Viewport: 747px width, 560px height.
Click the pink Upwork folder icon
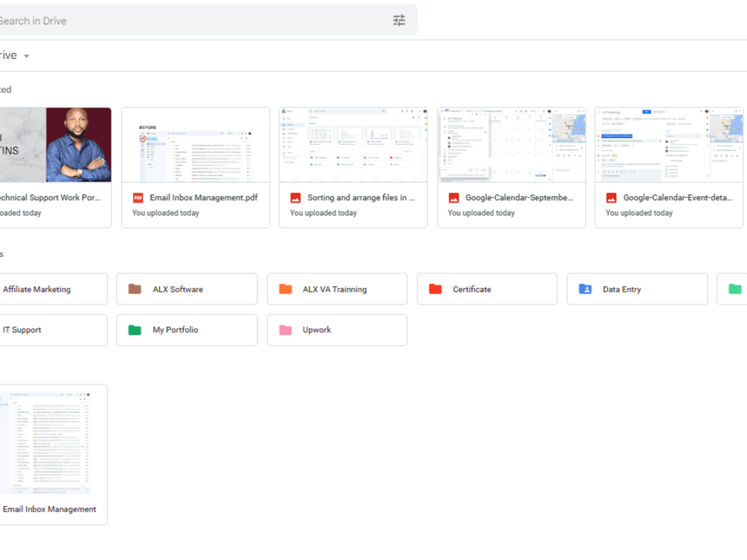click(x=285, y=329)
